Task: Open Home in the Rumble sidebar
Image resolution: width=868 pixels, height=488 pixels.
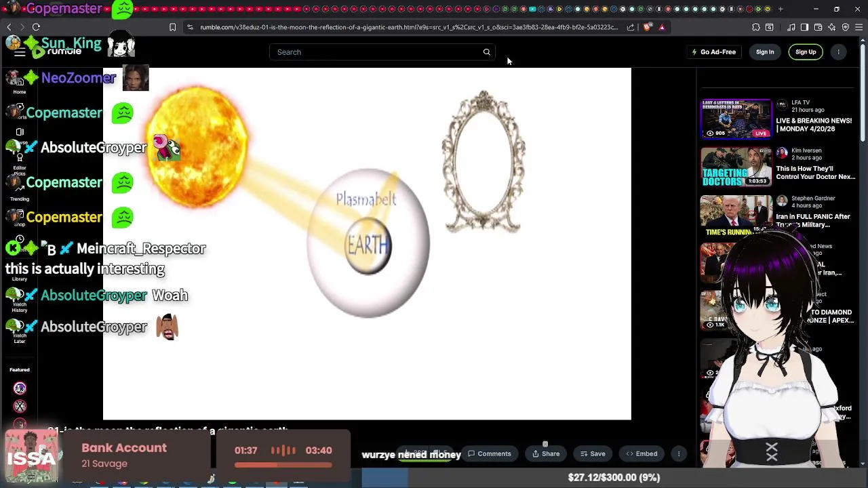Action: click(x=20, y=86)
